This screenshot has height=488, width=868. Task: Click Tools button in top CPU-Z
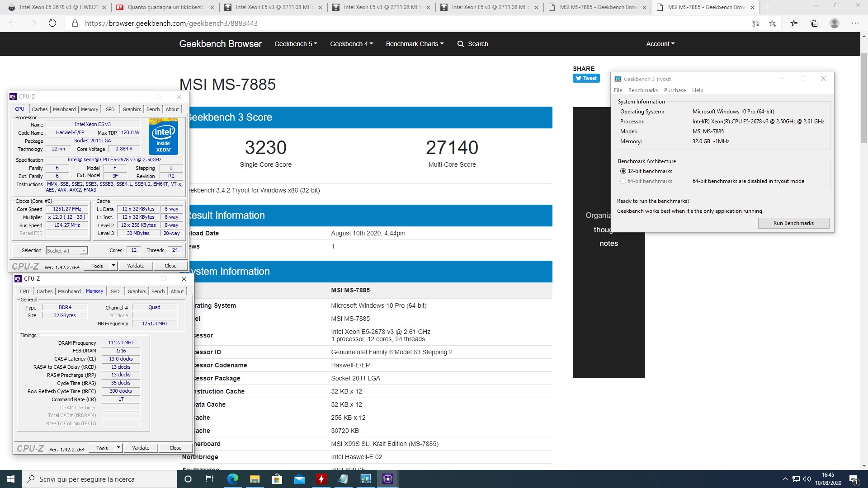pyautogui.click(x=97, y=266)
